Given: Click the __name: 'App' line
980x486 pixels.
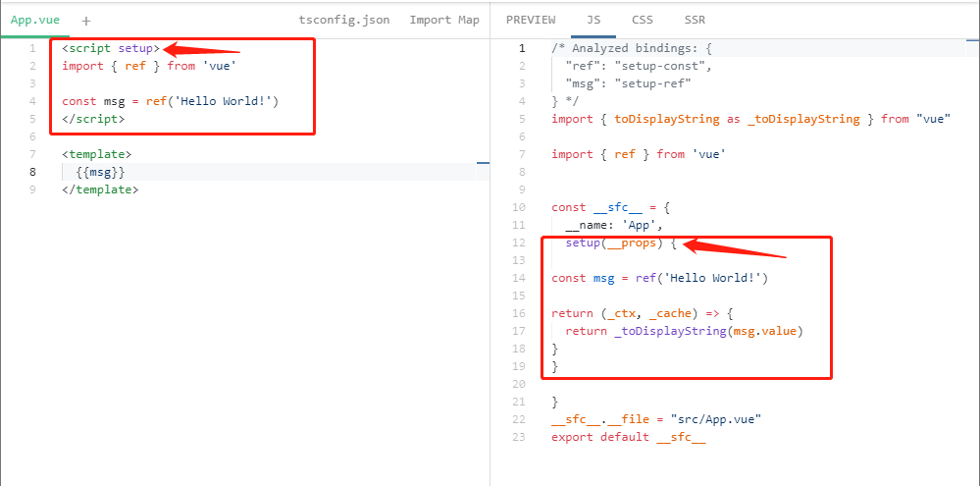Looking at the screenshot, I should (614, 225).
